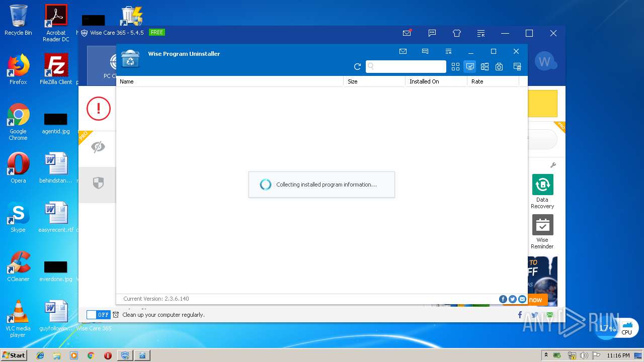Launch Firefox from desktop
Image resolution: width=644 pixels, height=362 pixels.
pos(18,69)
